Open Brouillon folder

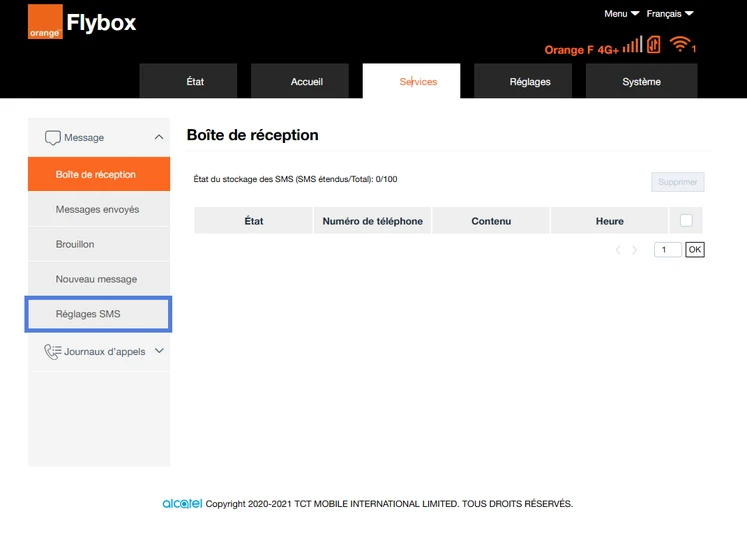[x=99, y=244]
